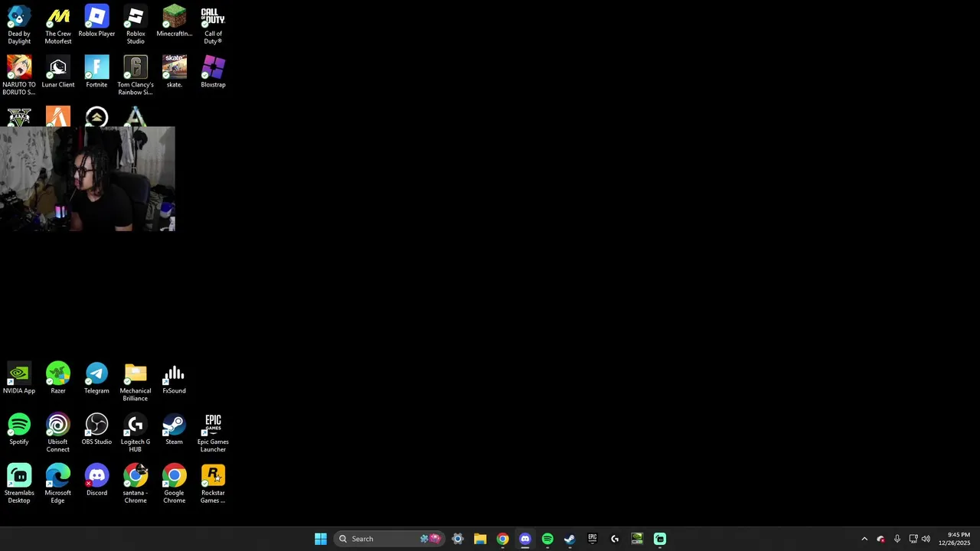The image size is (980, 551).
Task: Open Rockstar Games Launcher desktop icon
Action: (213, 484)
